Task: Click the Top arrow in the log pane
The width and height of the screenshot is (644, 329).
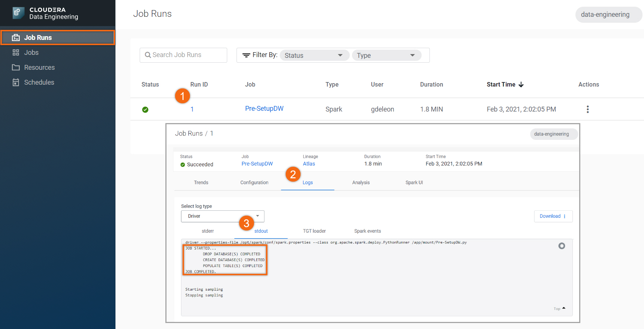Action: (x=564, y=308)
